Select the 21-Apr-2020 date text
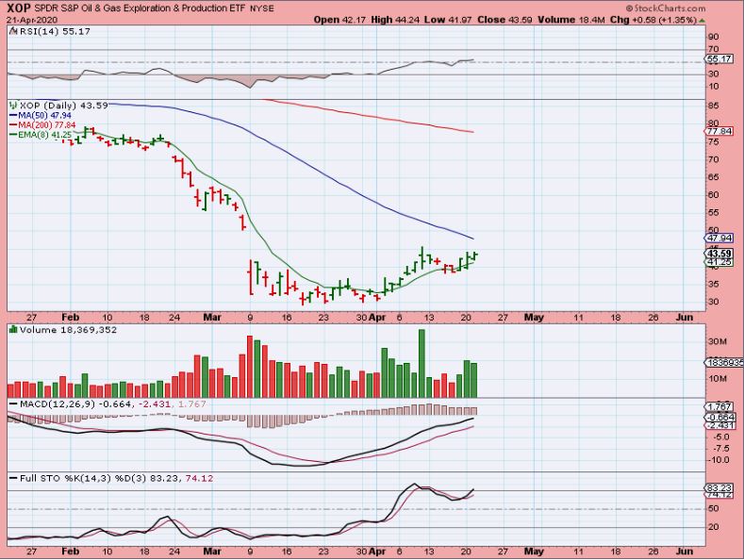This screenshot has width=744, height=560. 32,20
